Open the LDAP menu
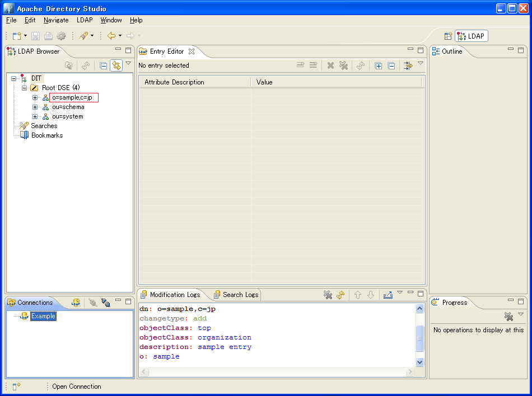 pos(85,20)
